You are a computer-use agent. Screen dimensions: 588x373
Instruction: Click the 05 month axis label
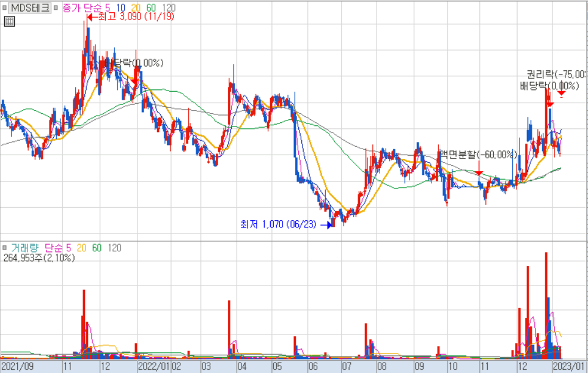[x=277, y=366]
